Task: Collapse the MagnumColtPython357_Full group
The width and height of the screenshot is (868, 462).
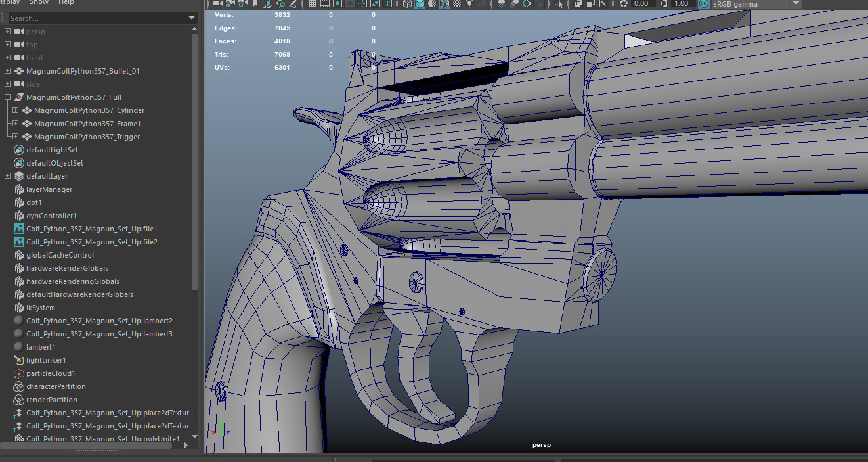Action: pyautogui.click(x=6, y=97)
